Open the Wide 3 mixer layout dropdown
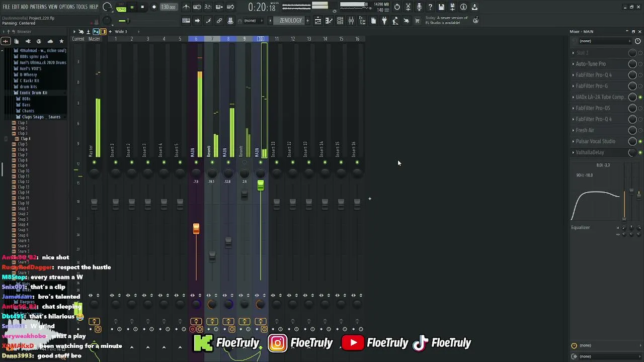644x362 pixels. pos(121,32)
